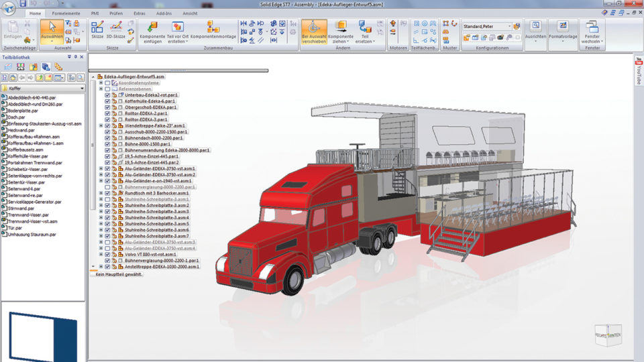
Task: Select the 3D-Skizze tool
Action: click(x=116, y=27)
